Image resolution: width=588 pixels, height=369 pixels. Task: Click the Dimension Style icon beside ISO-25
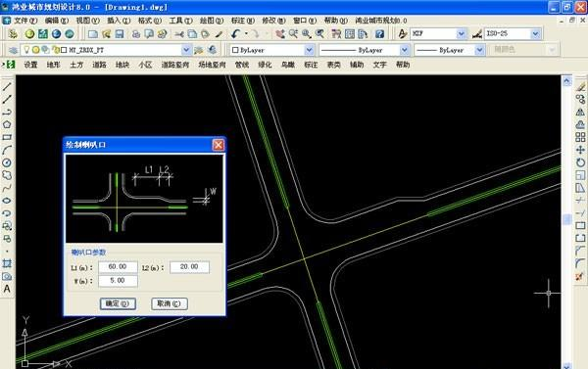pyautogui.click(x=476, y=34)
